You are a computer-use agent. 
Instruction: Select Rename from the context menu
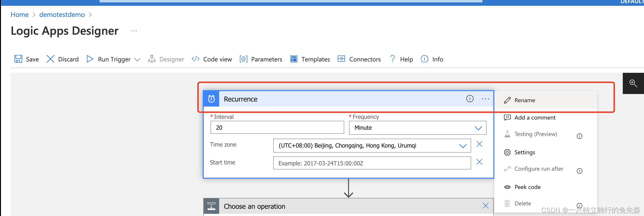(546, 100)
